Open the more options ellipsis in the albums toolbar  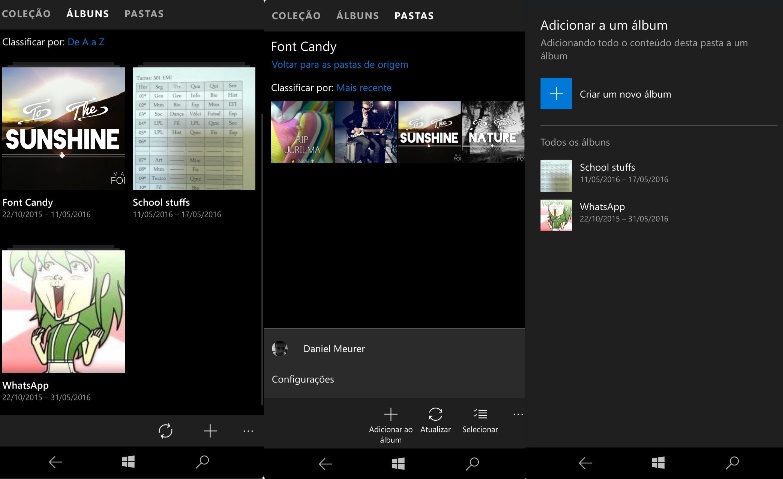[x=248, y=431]
